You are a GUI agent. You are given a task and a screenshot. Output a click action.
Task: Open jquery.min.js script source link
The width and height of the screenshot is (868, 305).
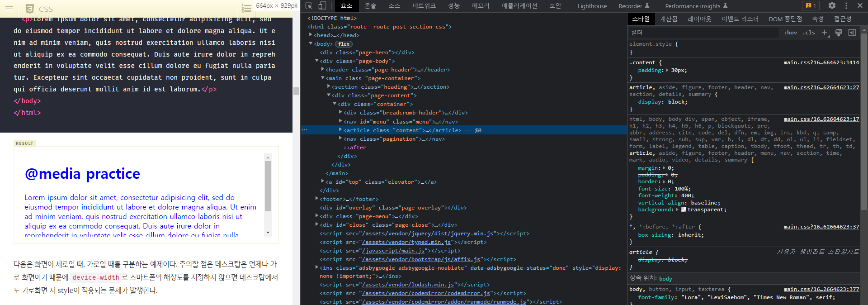click(x=428, y=234)
